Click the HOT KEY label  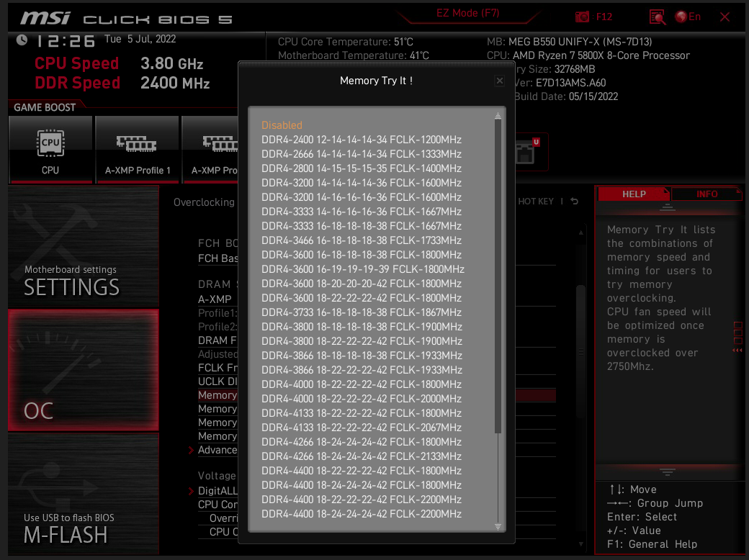tap(536, 202)
